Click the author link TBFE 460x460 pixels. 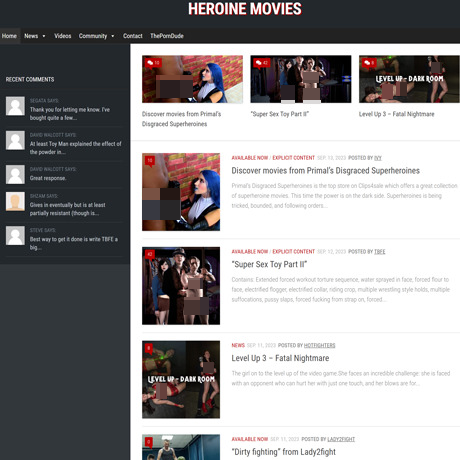click(x=380, y=252)
